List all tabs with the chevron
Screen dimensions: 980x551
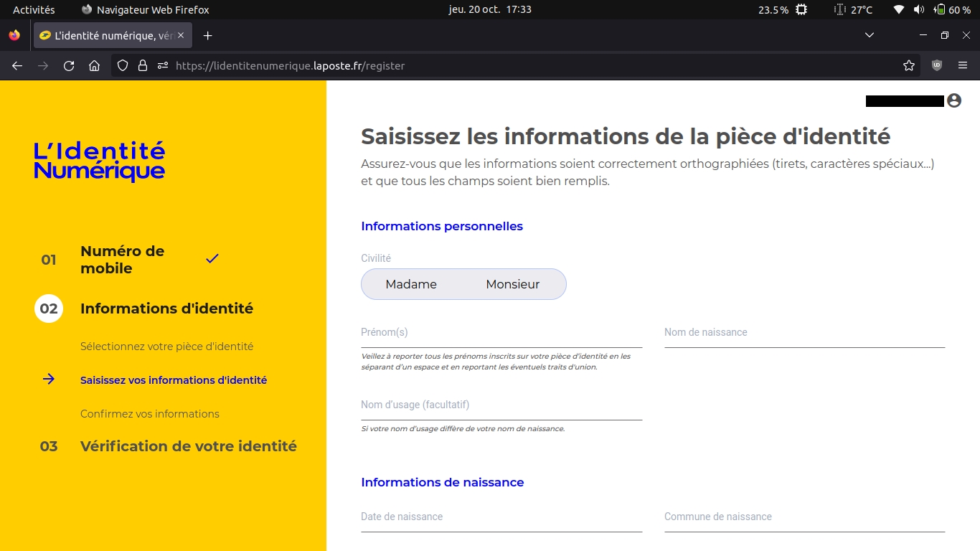[x=870, y=35]
